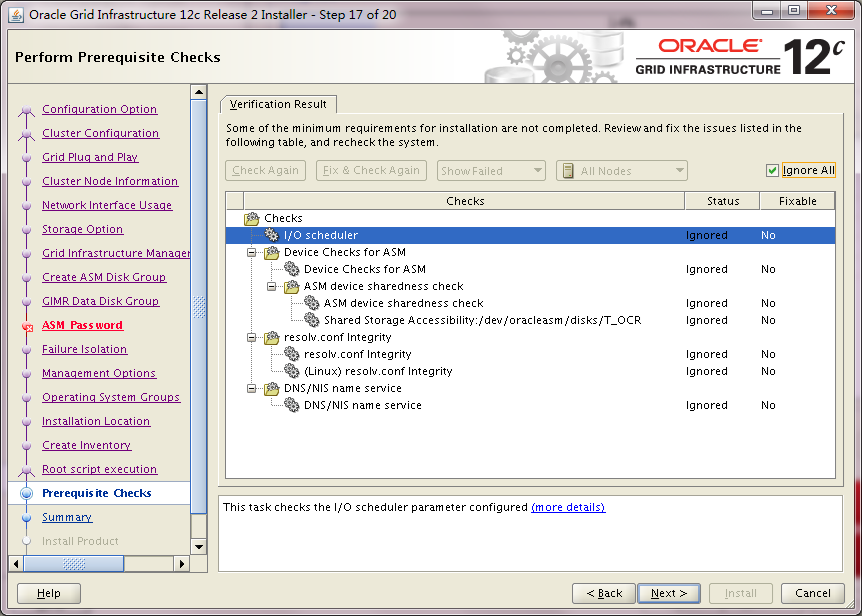The image size is (862, 616).
Task: Click the Root script execution step marker
Action: (26, 471)
